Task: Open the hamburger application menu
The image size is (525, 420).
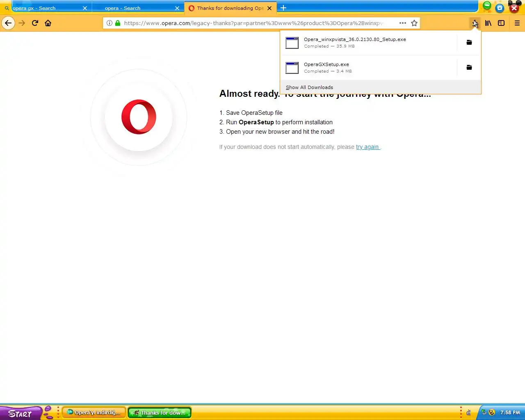Action: 517,23
